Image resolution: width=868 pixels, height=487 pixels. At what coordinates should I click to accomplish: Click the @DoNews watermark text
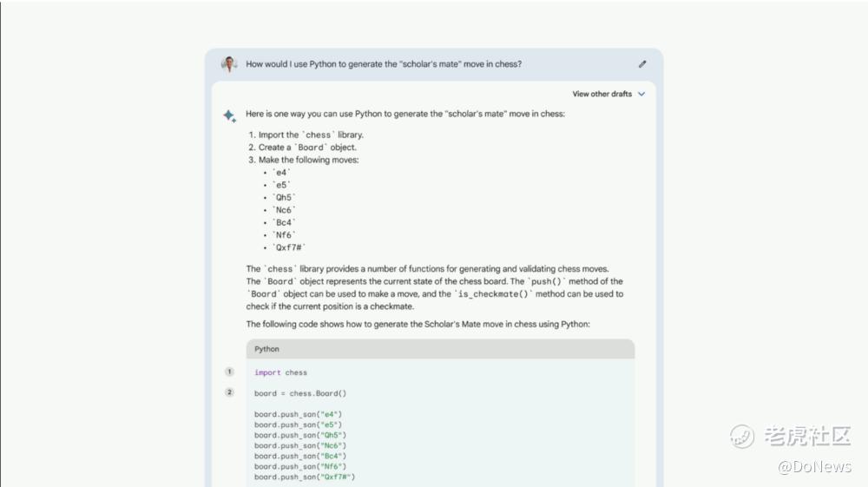click(814, 467)
